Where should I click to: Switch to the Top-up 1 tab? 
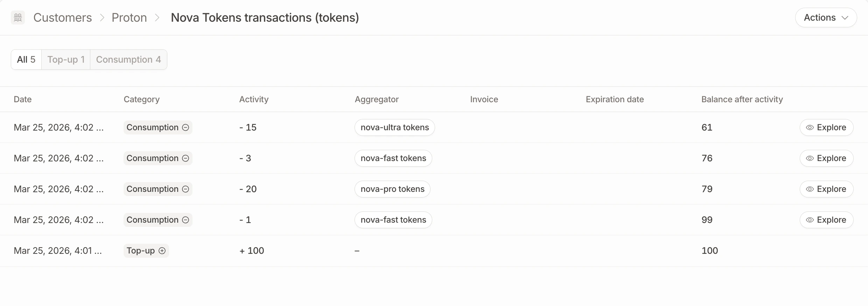66,60
